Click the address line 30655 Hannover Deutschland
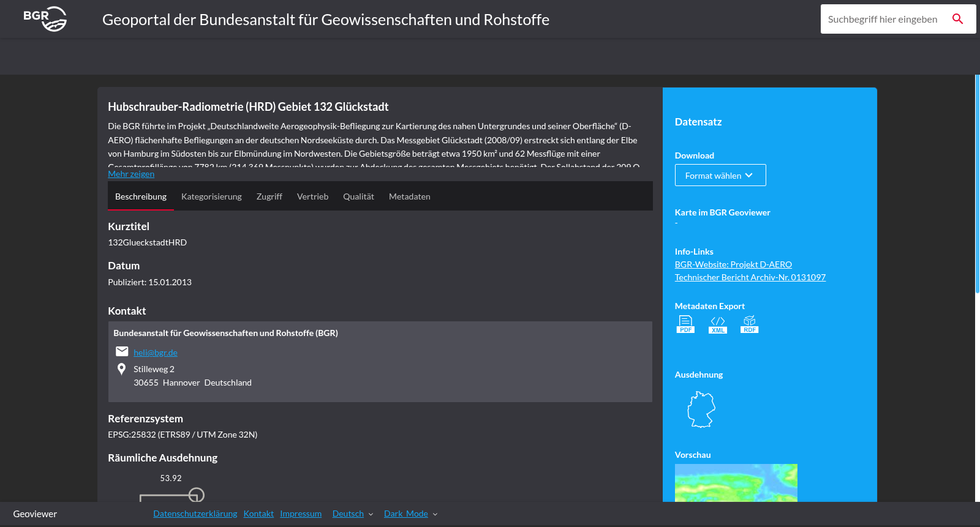980x527 pixels. [193, 383]
